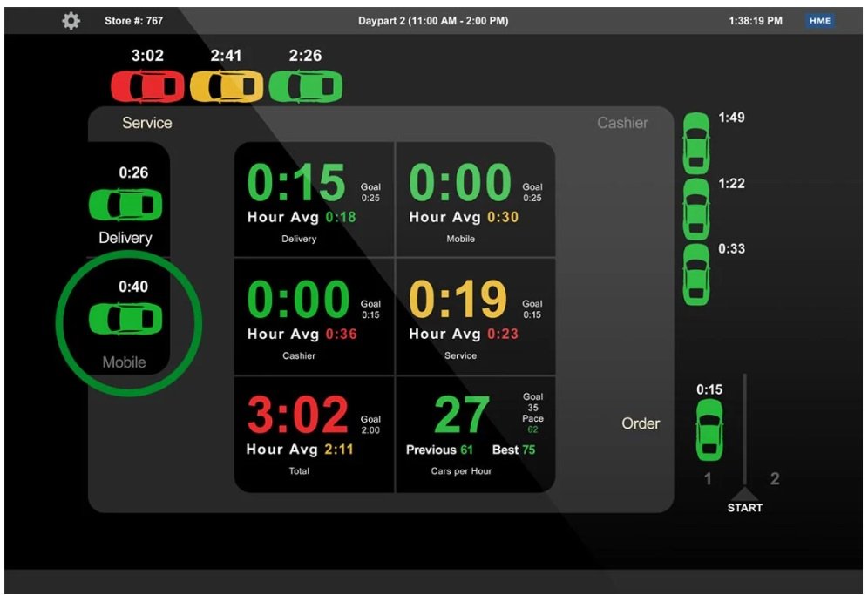
Task: Click the Delivery lane car at 0:26
Action: 125,206
